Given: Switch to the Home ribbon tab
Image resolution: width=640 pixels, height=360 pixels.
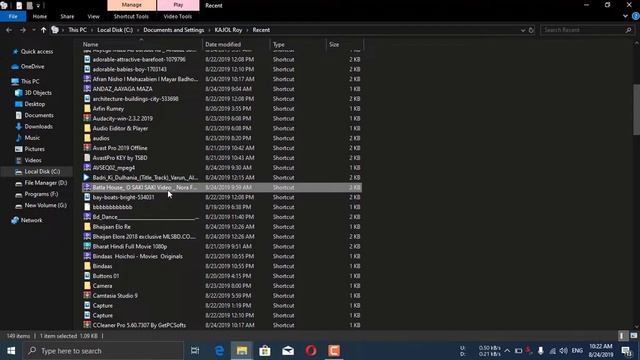Looking at the screenshot, I should 40,16.
